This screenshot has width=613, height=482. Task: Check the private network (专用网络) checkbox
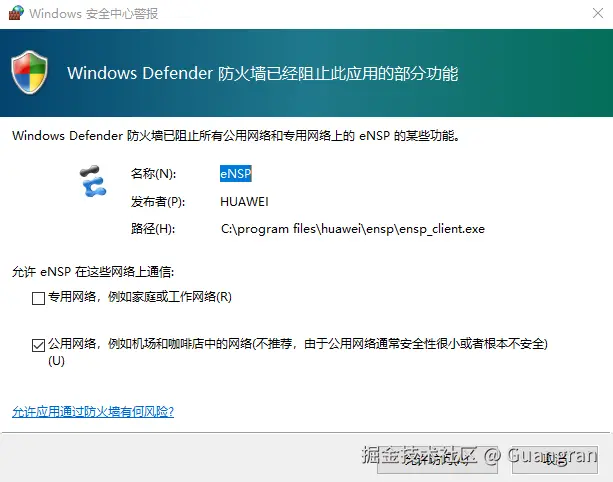pos(38,298)
